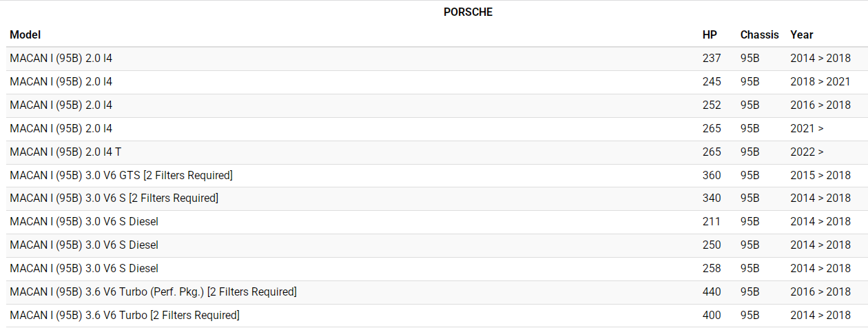Click the 2015 > 2018 year cell

(x=820, y=175)
